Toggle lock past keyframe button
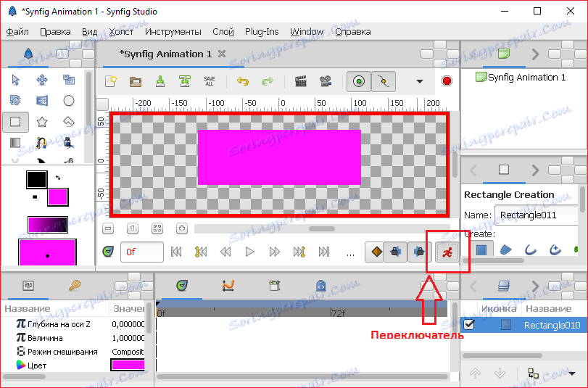 (395, 252)
